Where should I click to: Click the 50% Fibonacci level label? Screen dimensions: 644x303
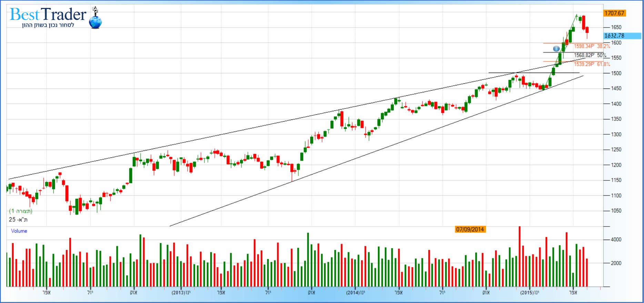[x=590, y=55]
